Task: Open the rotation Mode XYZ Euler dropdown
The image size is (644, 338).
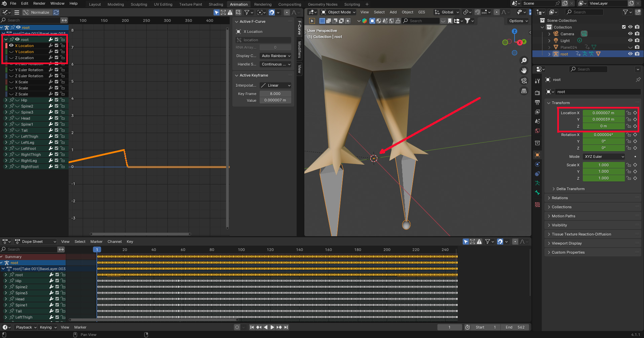Action: click(604, 157)
